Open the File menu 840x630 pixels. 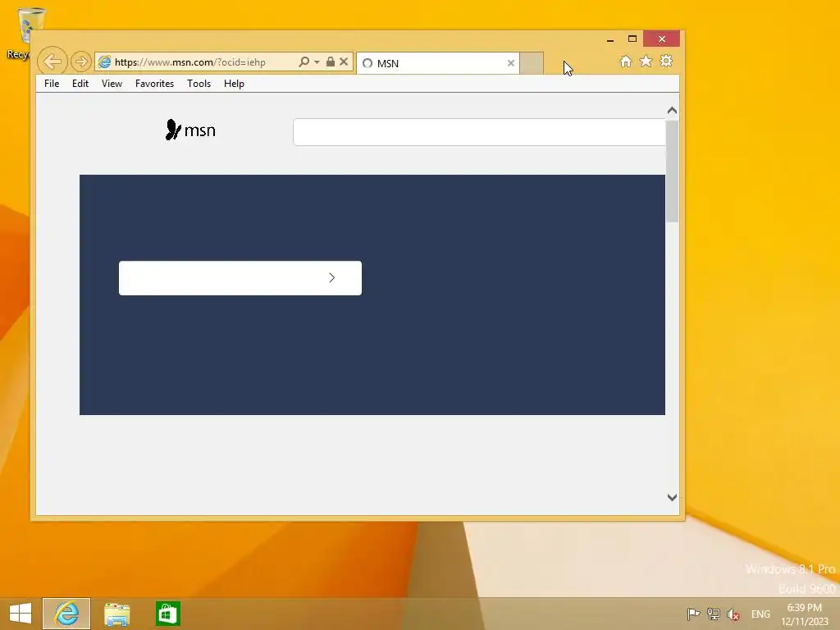tap(52, 84)
